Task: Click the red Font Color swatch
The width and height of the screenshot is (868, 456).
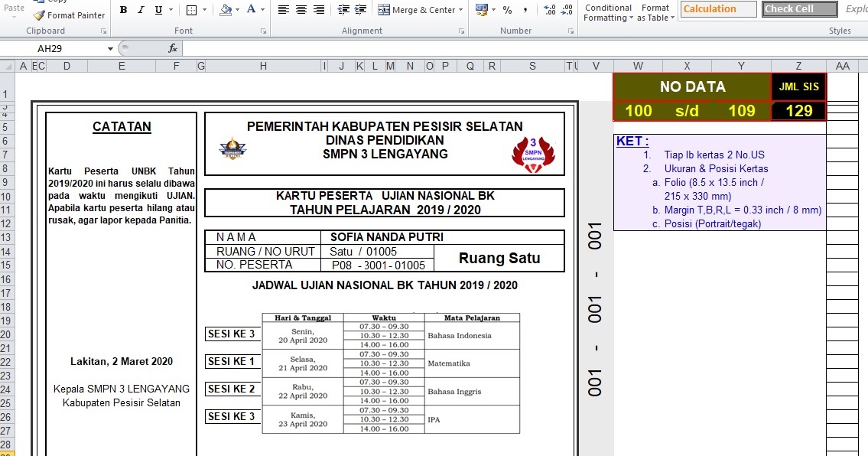Action: pos(249,9)
